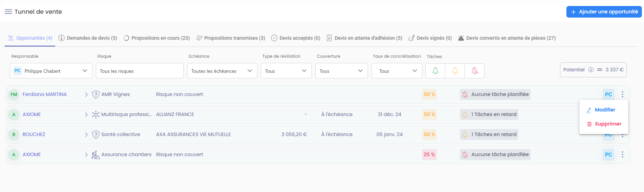This screenshot has width=644, height=192.
Task: Click ALLIANZ FRANCE insurer text
Action: [175, 114]
